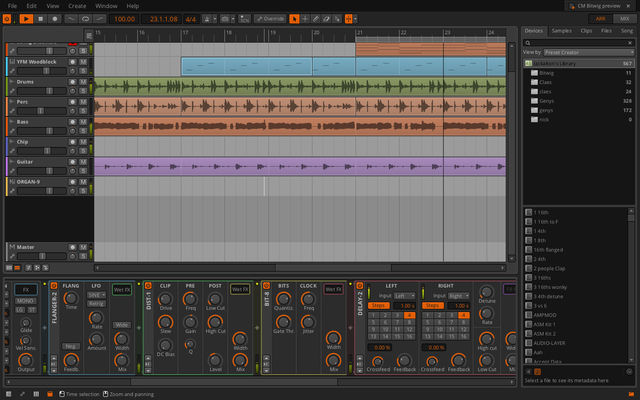Click the timeline ruler at bar 19
The height and width of the screenshot is (400, 640).
pos(273,33)
